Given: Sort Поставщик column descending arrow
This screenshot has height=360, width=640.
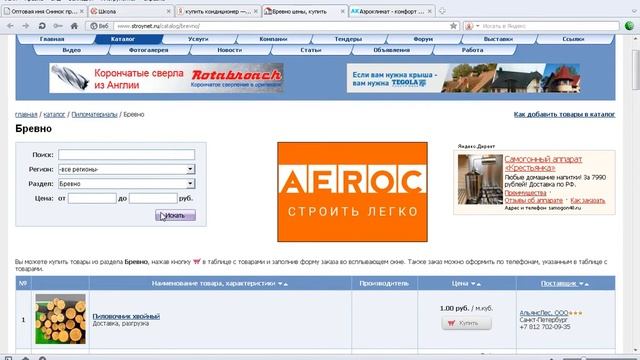Looking at the screenshot, I should [x=581, y=284].
